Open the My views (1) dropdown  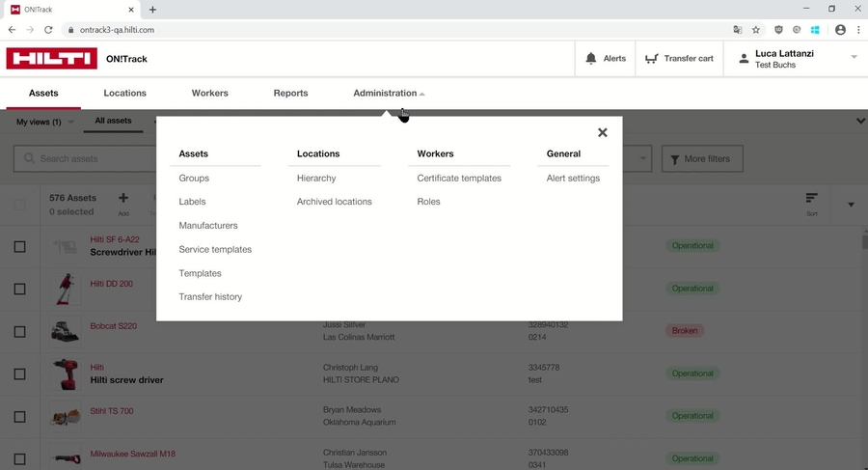44,122
